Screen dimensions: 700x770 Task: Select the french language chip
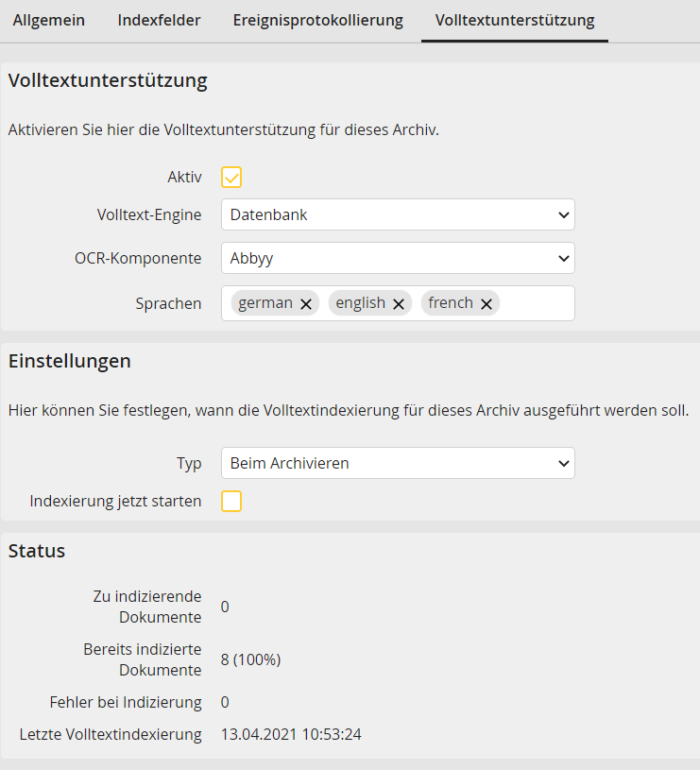(x=449, y=303)
